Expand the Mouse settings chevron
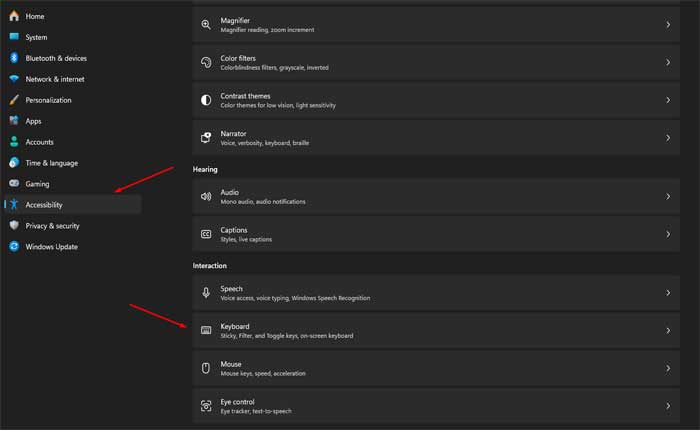 point(668,368)
